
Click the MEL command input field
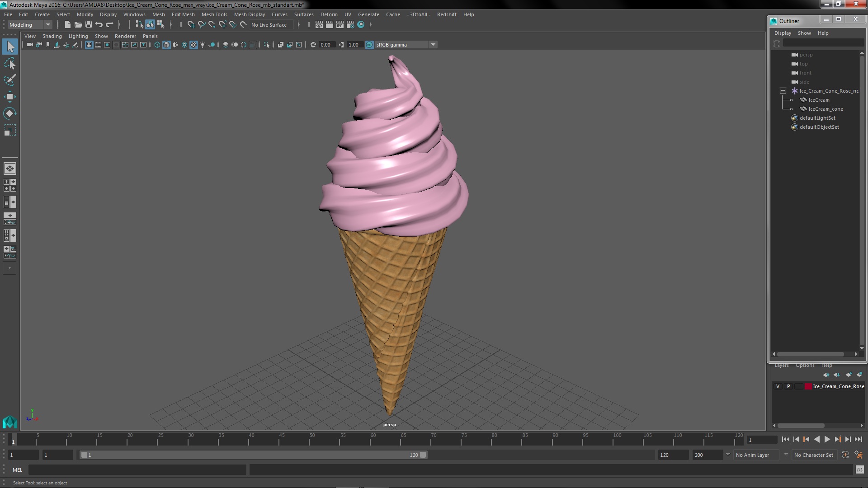pos(137,470)
